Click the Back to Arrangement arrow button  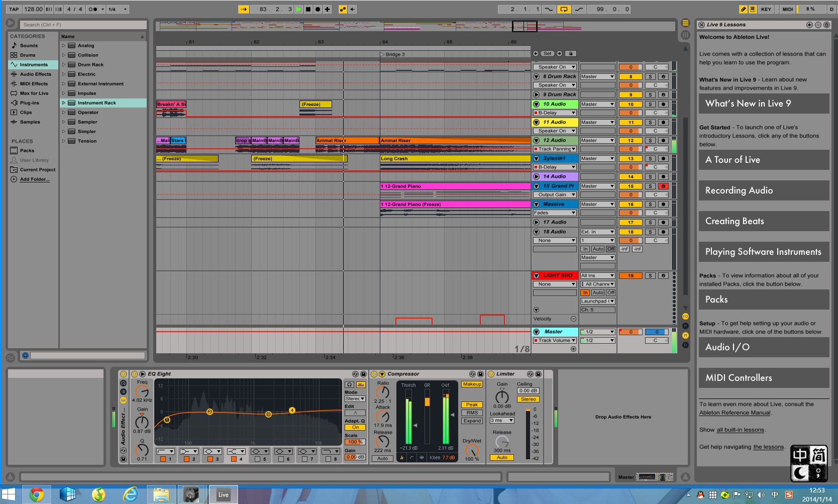point(353,9)
